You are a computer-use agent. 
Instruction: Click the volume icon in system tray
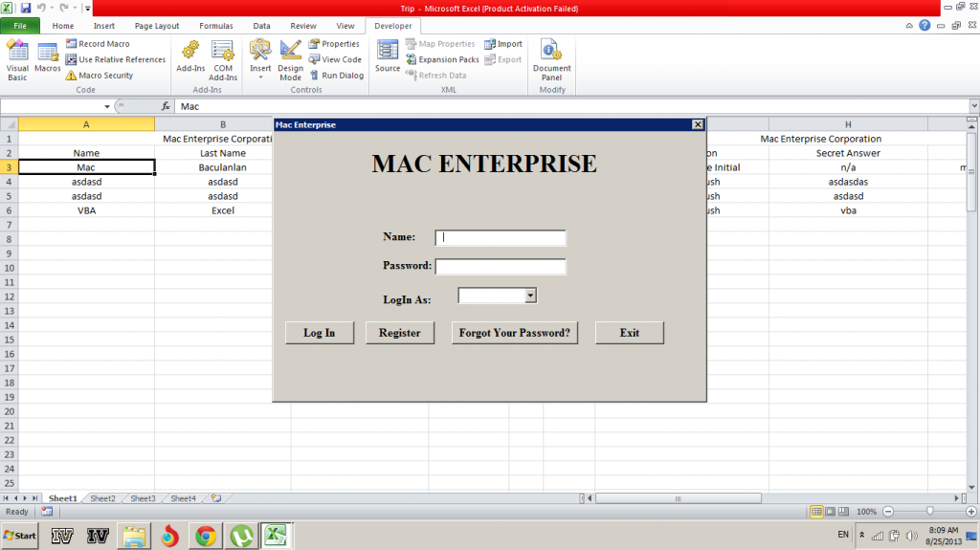tap(912, 536)
